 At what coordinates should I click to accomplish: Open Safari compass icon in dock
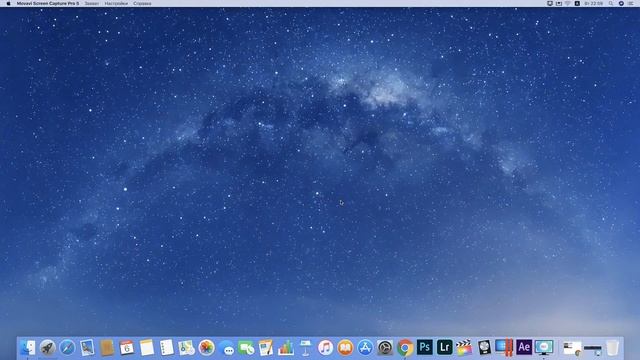tap(67, 348)
